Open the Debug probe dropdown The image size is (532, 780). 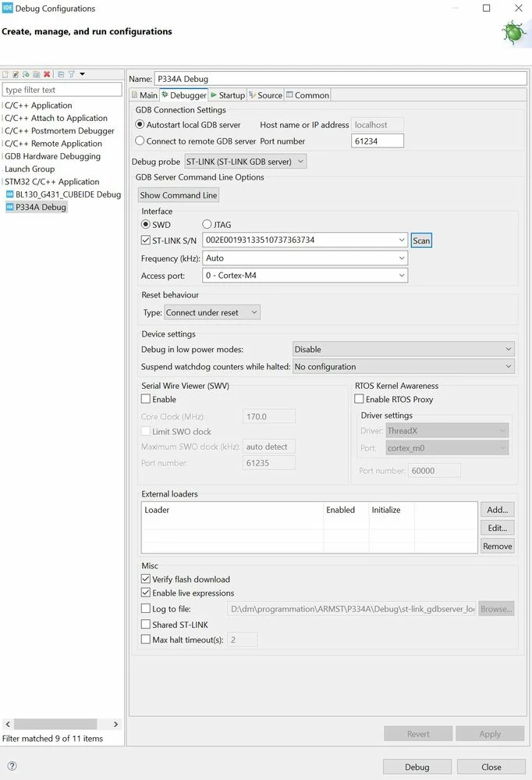tap(246, 161)
